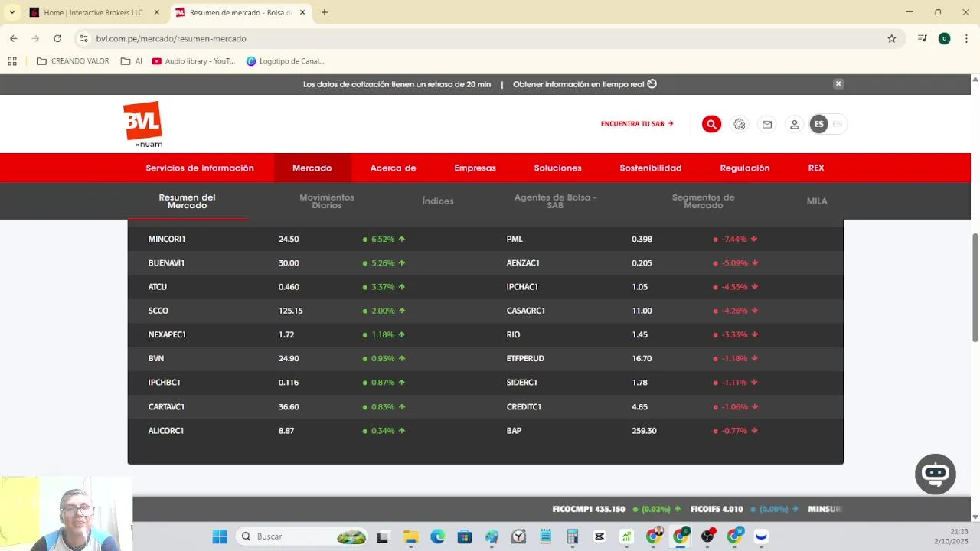Image resolution: width=980 pixels, height=551 pixels.
Task: Open Calculator from taskbar
Action: pos(572,536)
